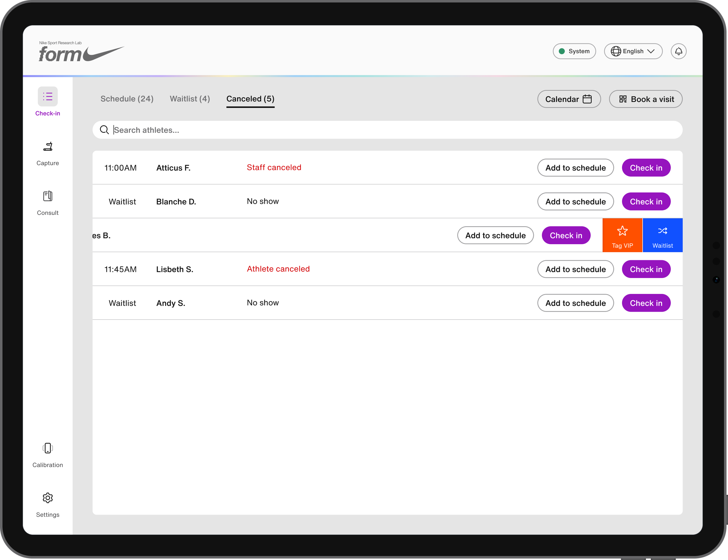Viewport: 728px width, 560px height.
Task: Switch to Schedule (24) tab
Action: (127, 99)
